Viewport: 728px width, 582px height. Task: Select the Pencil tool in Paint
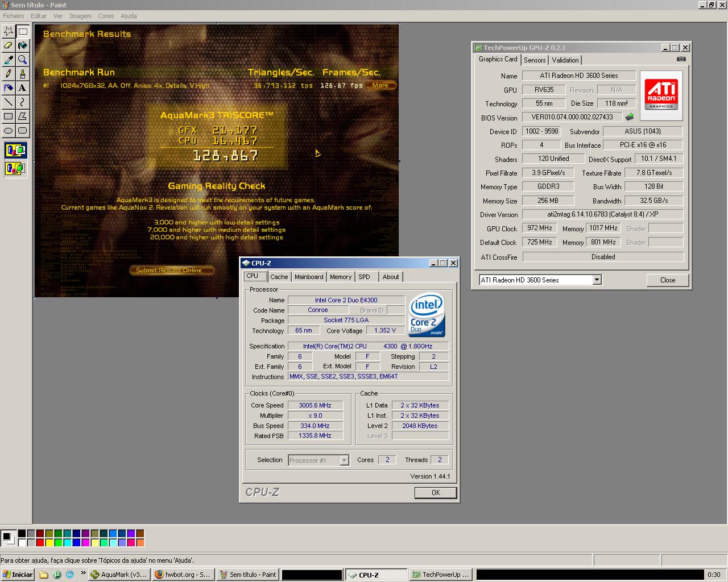pos(9,73)
